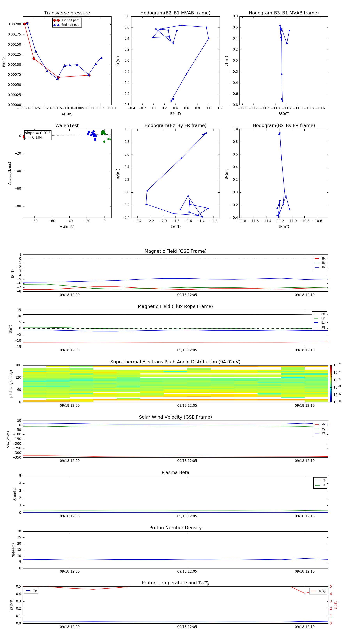Click the 'Hodogram(Bx_By FR frame)' title

[284, 125]
